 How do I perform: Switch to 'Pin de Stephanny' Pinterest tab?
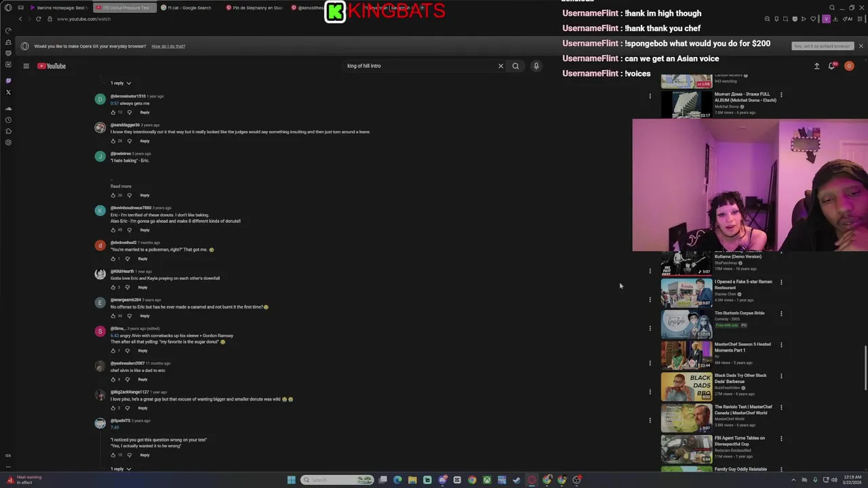tap(254, 7)
